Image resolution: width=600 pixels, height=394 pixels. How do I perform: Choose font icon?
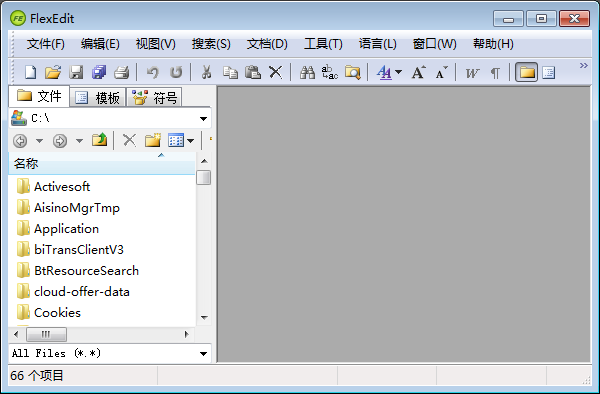[x=385, y=72]
